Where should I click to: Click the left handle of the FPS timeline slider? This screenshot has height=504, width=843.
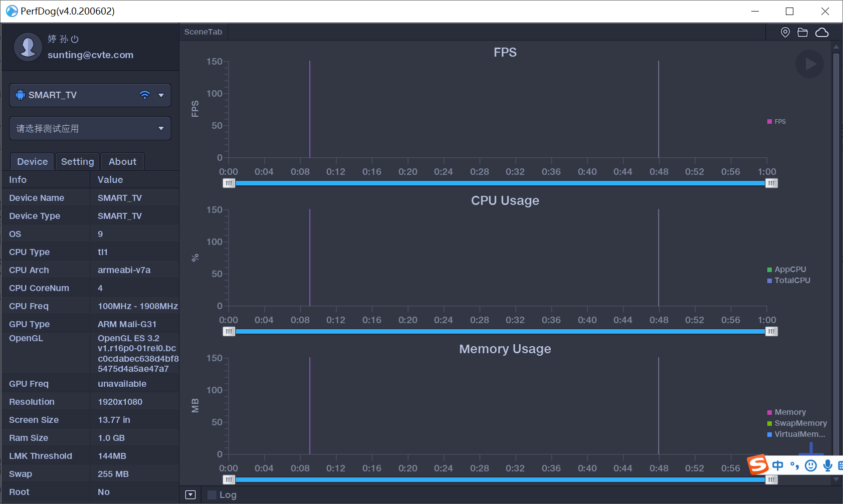pyautogui.click(x=229, y=183)
